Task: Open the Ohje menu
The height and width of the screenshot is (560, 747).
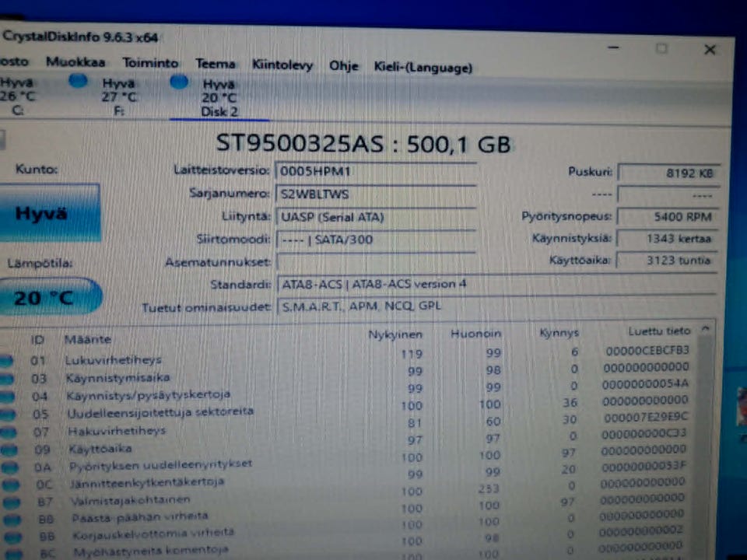Action: tap(343, 65)
